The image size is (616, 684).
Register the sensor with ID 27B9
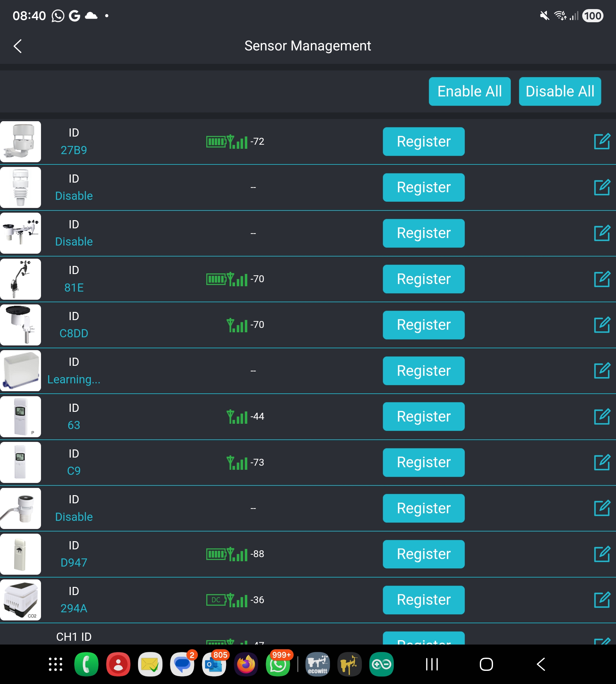[x=423, y=142]
